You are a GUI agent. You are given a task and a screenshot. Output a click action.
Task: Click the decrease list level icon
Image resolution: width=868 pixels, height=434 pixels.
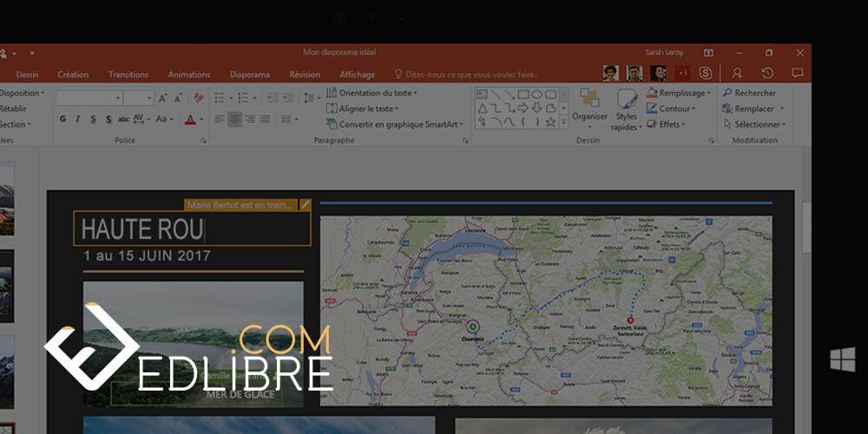click(273, 98)
